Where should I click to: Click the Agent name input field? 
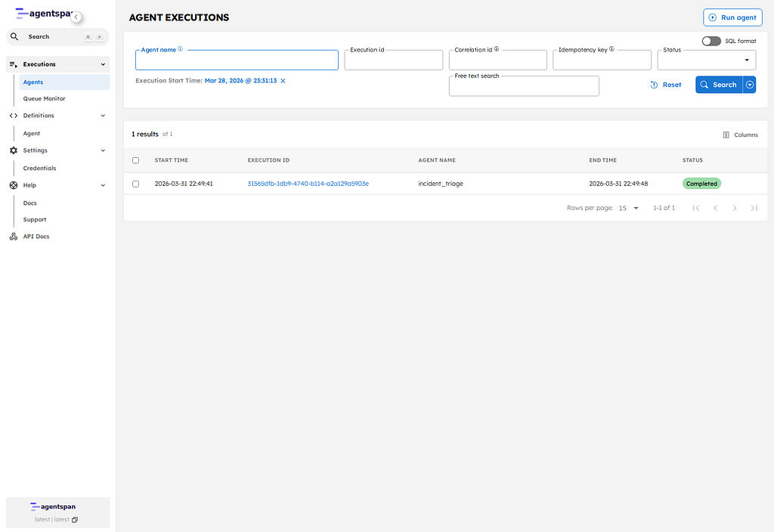coord(236,59)
